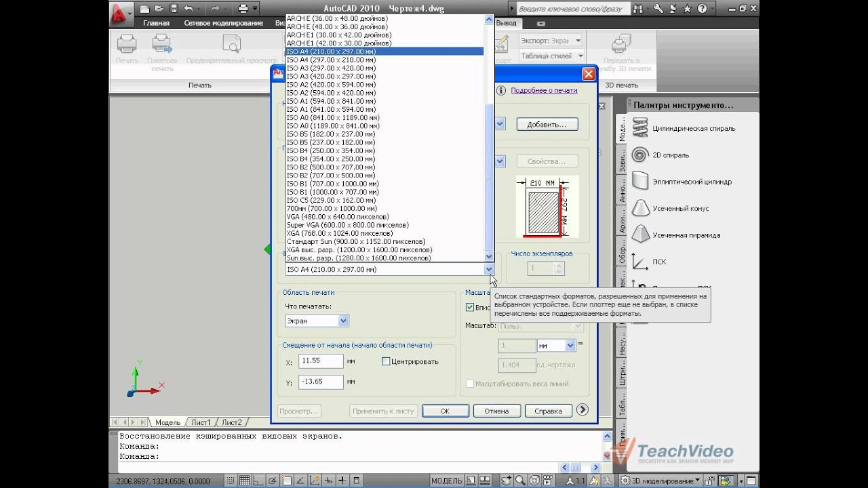This screenshot has height=488, width=868.
Task: Open the мм units dropdown
Action: point(570,346)
